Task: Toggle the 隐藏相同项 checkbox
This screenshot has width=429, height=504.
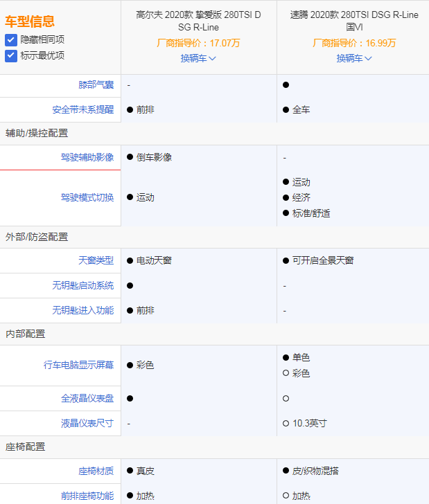Action: coord(11,40)
